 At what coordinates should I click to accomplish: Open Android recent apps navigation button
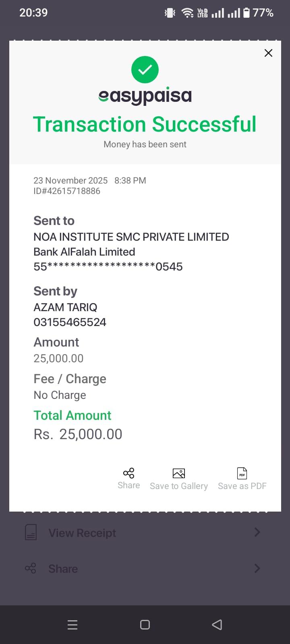coord(72,625)
